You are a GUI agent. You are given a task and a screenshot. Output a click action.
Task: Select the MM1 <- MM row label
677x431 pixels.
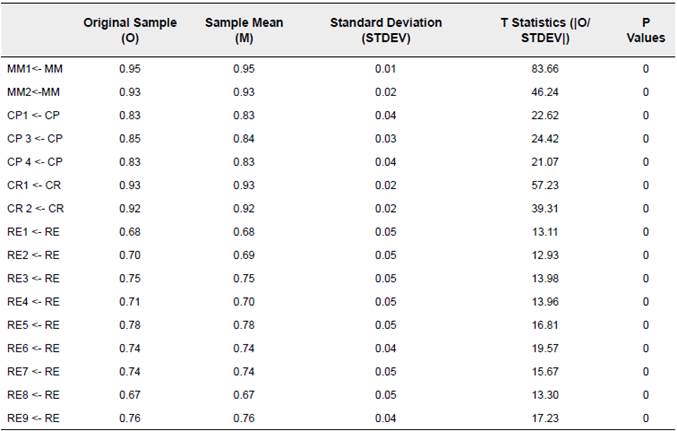point(34,68)
